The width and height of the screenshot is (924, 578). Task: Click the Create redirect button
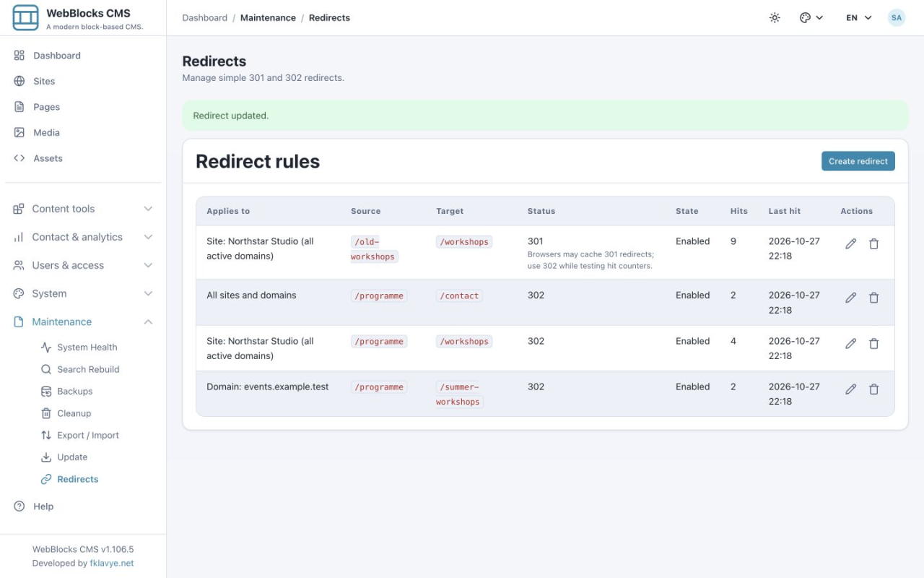[858, 161]
